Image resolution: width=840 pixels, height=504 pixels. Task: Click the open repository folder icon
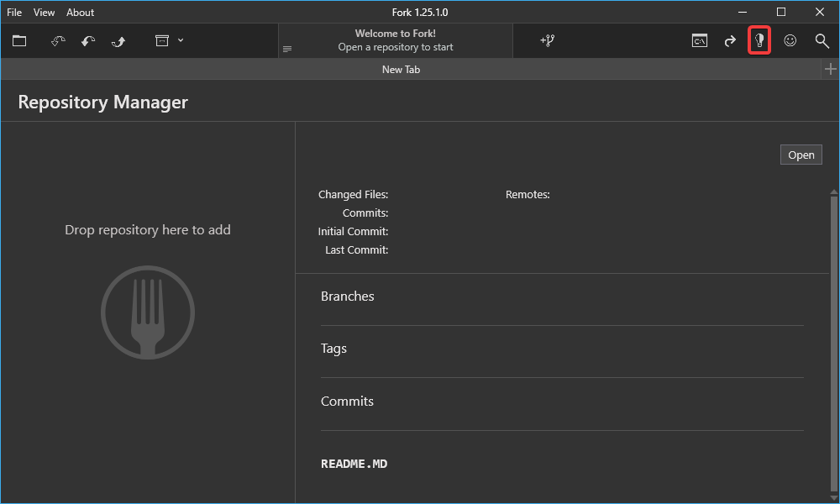click(x=19, y=40)
